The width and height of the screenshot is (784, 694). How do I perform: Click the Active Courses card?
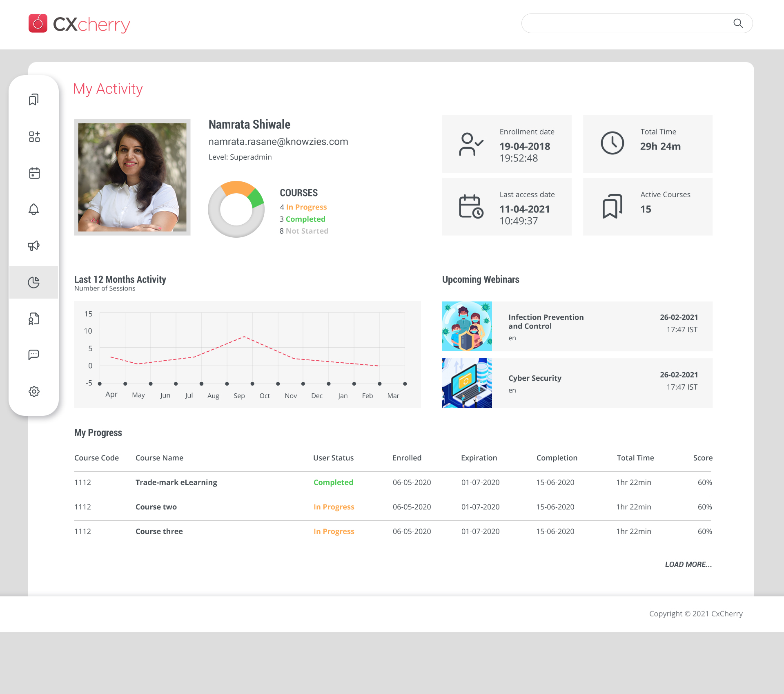coord(647,206)
